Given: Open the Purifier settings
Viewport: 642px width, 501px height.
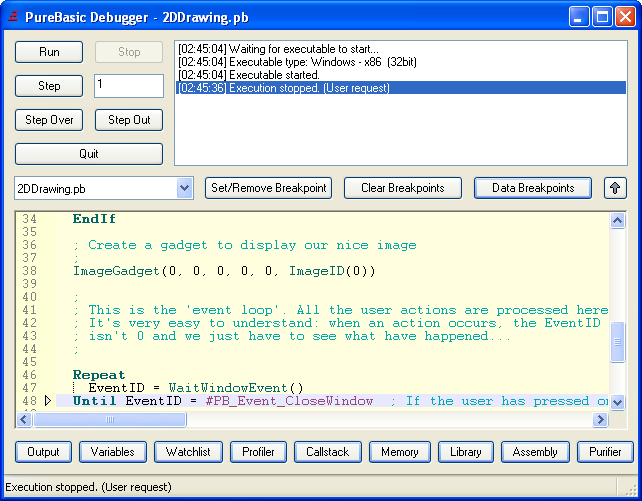Looking at the screenshot, I should (x=605, y=452).
